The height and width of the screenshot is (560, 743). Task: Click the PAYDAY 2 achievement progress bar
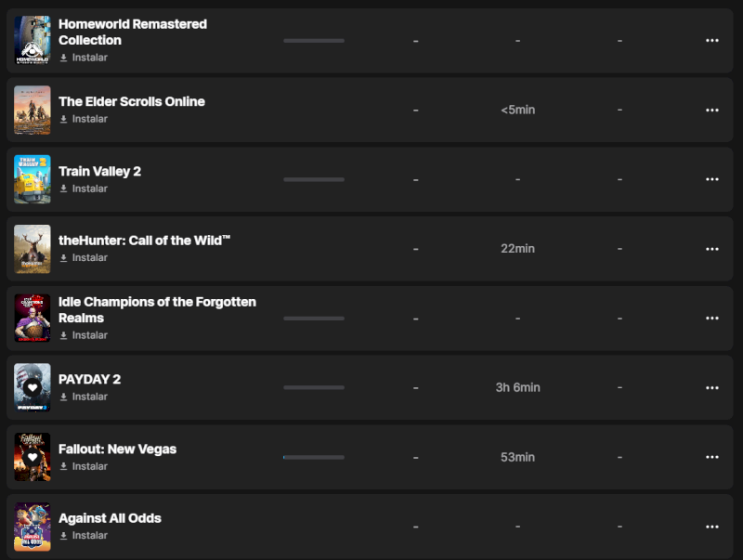[314, 387]
